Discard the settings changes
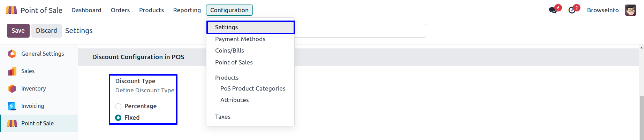 (46, 31)
